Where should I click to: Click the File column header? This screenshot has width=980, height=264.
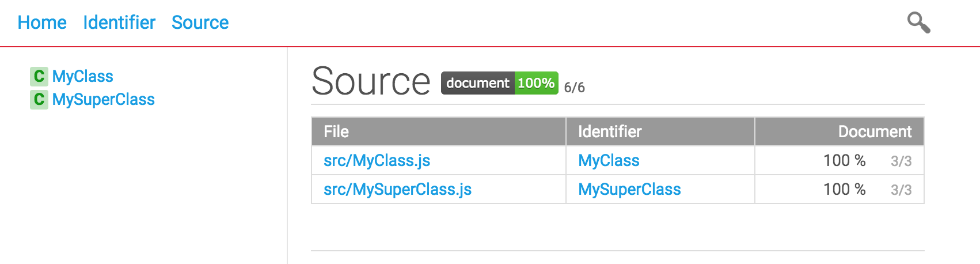pos(439,131)
